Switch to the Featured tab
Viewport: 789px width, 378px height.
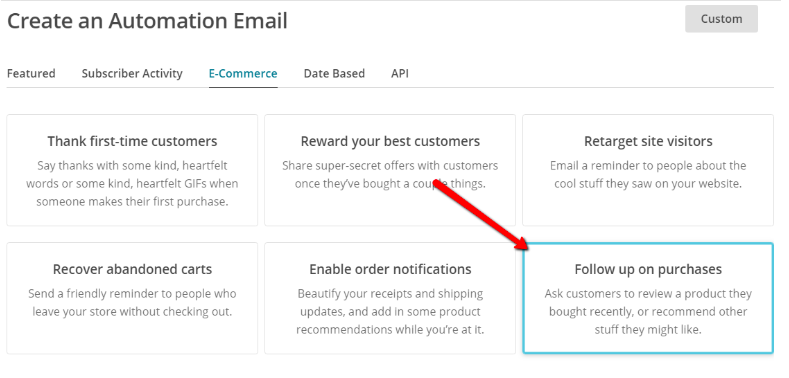(x=31, y=73)
